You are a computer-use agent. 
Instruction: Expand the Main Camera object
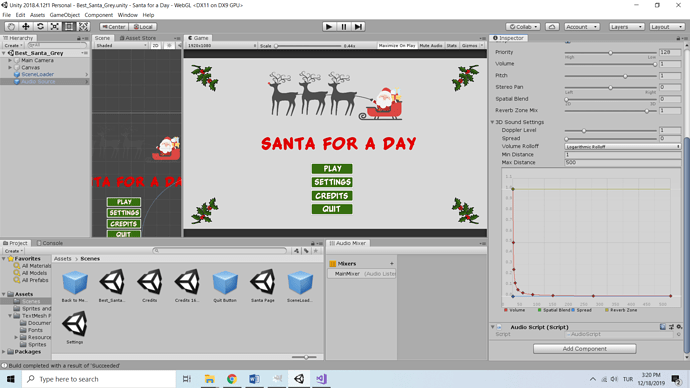(x=10, y=60)
